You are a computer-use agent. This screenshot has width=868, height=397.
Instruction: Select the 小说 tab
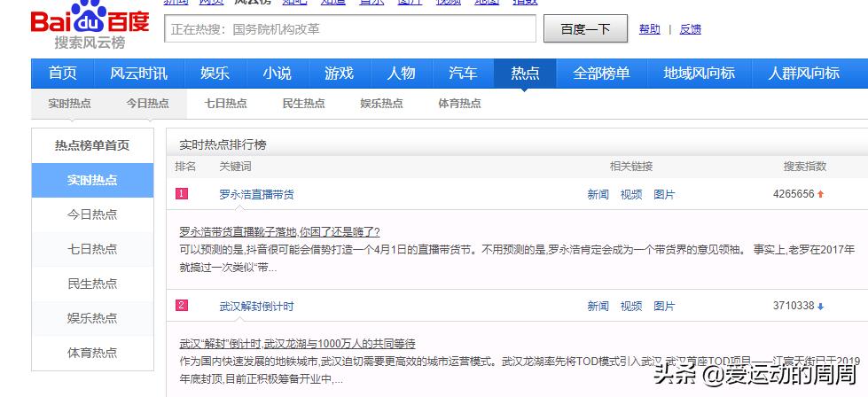[x=277, y=73]
